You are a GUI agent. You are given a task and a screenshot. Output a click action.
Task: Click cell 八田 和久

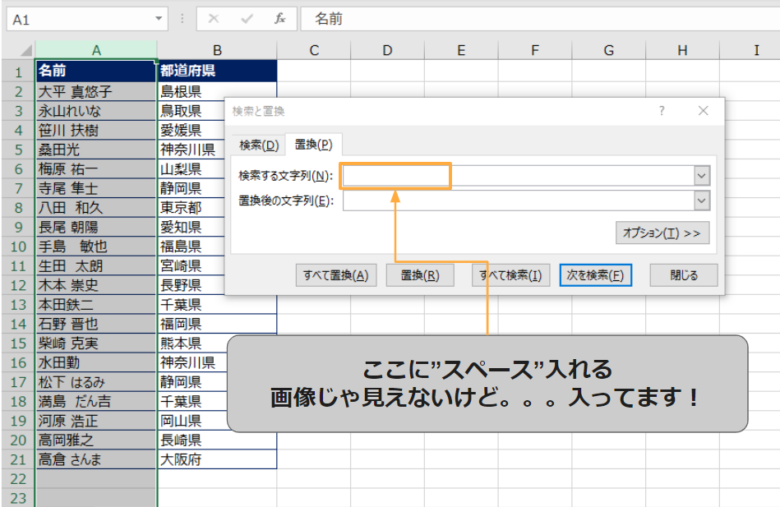click(x=96, y=207)
